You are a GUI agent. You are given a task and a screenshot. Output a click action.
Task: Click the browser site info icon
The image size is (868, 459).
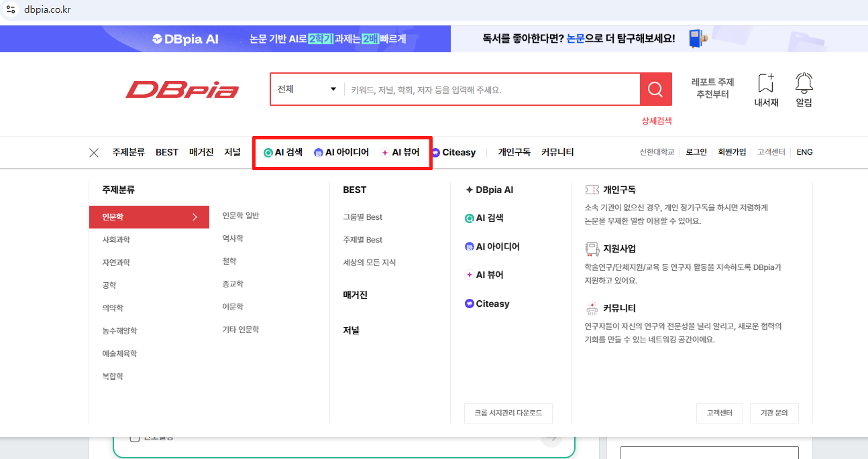tap(11, 10)
